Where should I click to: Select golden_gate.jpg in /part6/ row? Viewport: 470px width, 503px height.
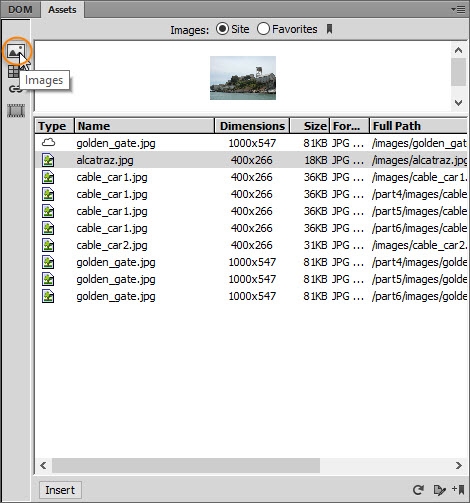pos(116,296)
